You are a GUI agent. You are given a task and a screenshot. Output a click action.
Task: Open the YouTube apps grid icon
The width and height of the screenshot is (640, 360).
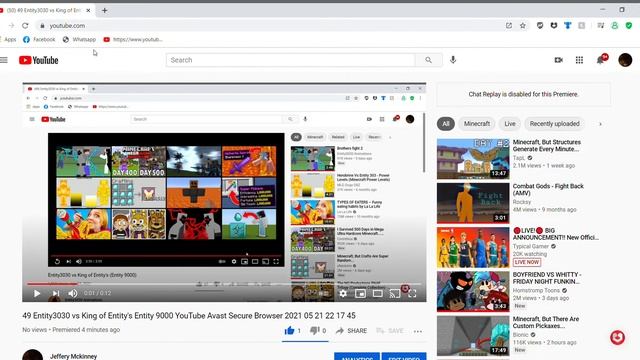[579, 60]
